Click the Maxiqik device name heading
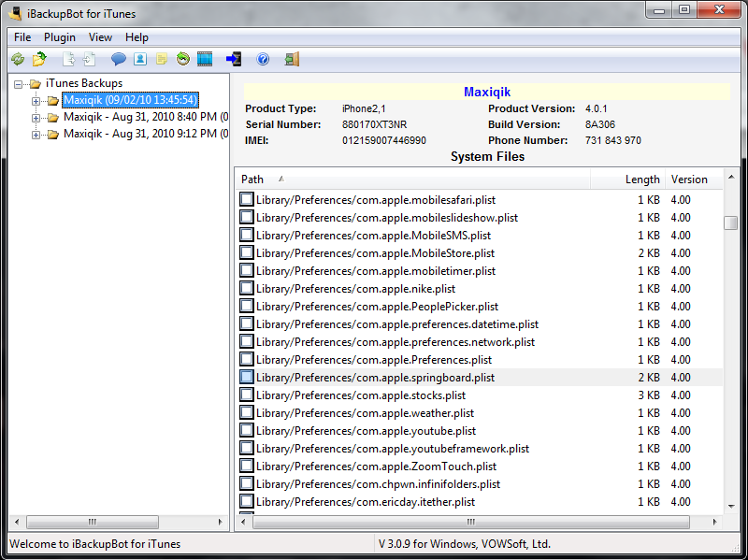The height and width of the screenshot is (560, 748). (487, 92)
